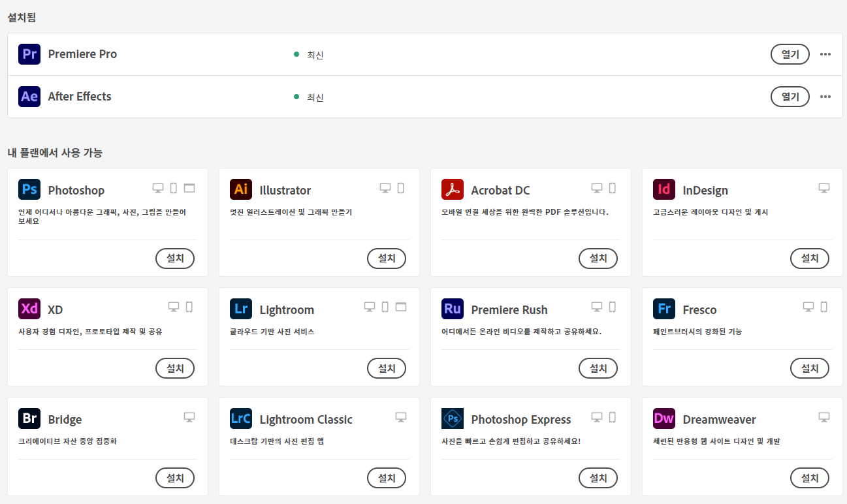
Task: Click 열기 to launch After Effects
Action: tap(790, 96)
